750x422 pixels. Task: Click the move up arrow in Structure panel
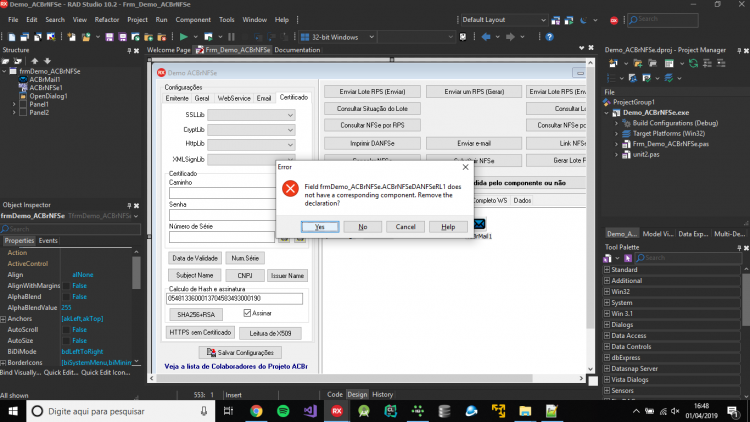click(34, 61)
